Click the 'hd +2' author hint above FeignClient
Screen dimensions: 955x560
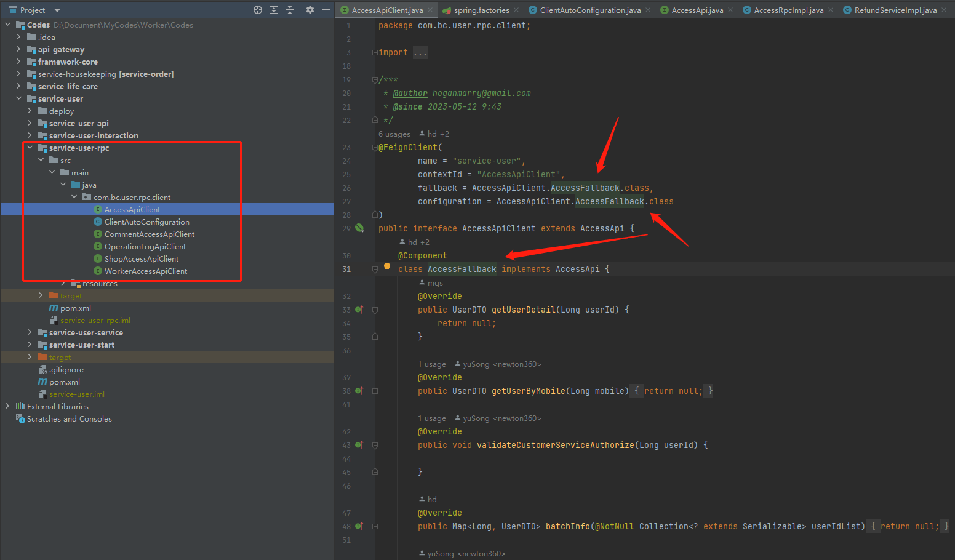434,134
